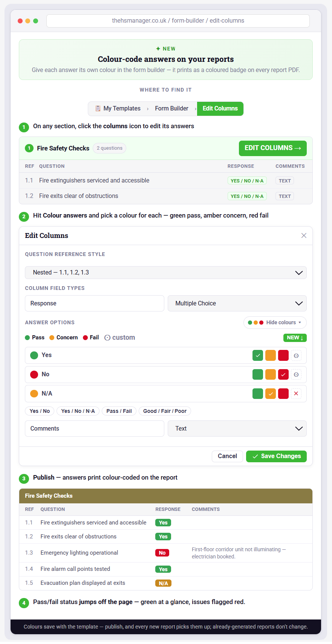The width and height of the screenshot is (332, 644).
Task: Click custom colour icon on Yes row
Action: (296, 356)
